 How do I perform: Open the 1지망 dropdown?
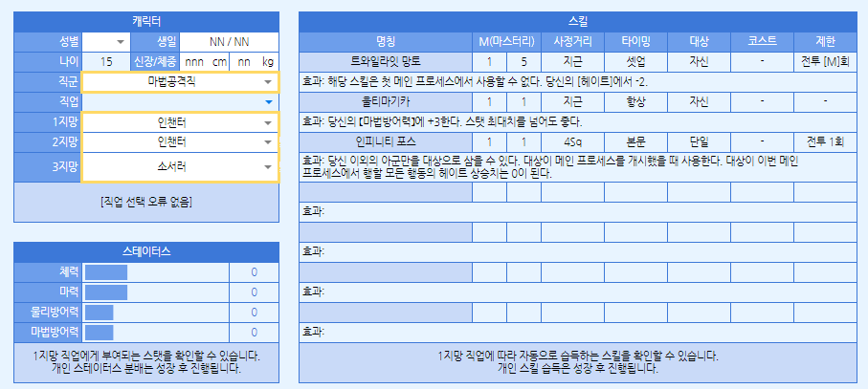coord(181,122)
